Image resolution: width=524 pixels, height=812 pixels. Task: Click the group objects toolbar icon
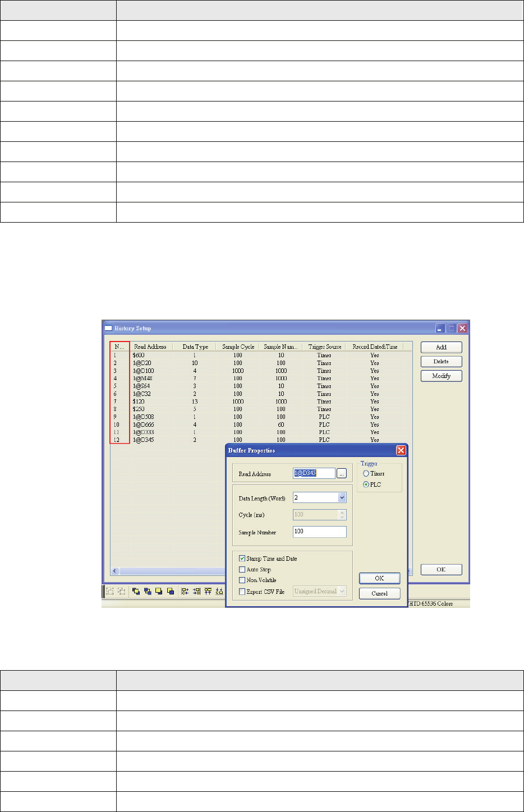(110, 591)
